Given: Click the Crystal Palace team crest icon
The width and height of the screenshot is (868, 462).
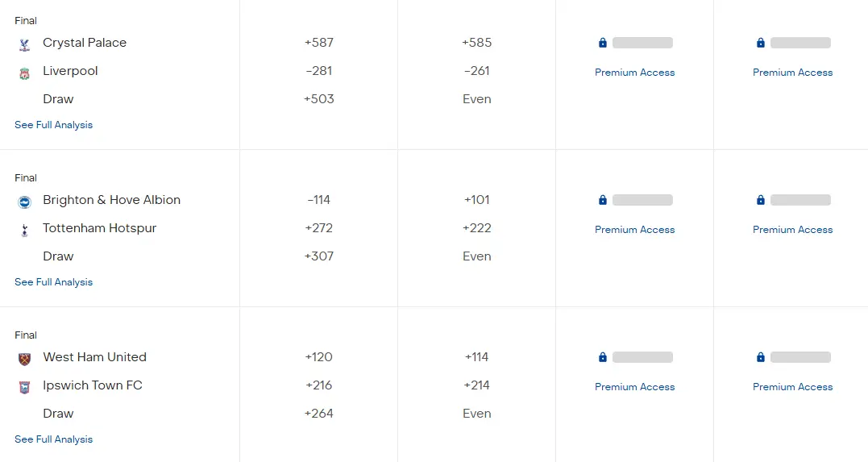Looking at the screenshot, I should pyautogui.click(x=24, y=44).
